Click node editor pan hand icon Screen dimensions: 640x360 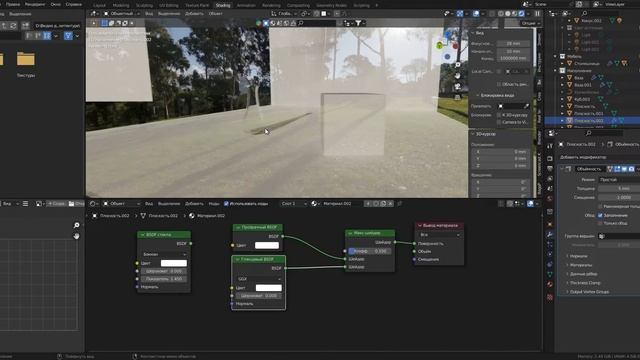coord(76,236)
